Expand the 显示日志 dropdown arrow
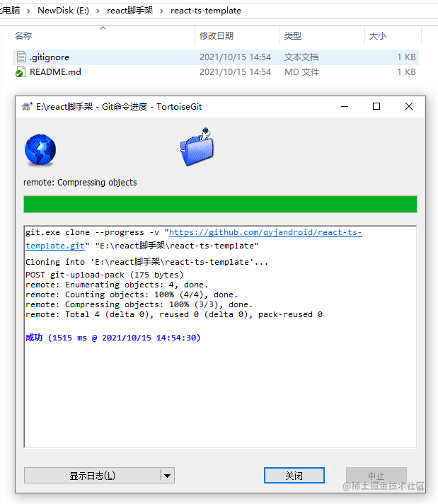 click(x=168, y=476)
